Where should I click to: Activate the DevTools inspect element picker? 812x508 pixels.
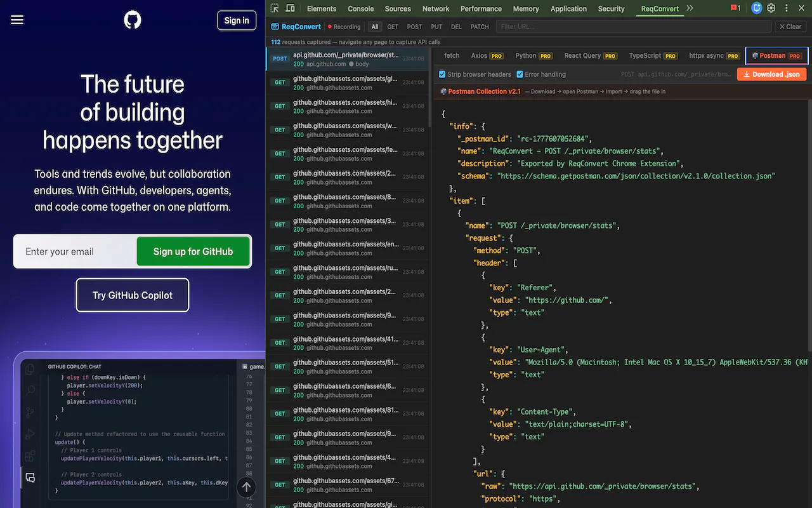pos(275,8)
